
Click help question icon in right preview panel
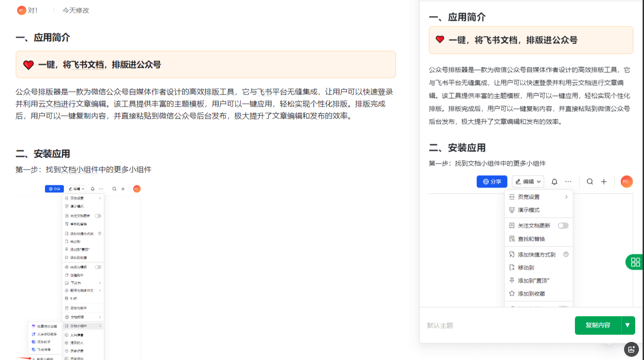click(x=566, y=254)
